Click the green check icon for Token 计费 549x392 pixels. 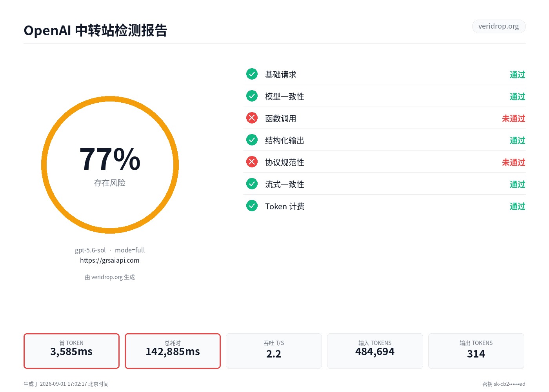(x=252, y=206)
